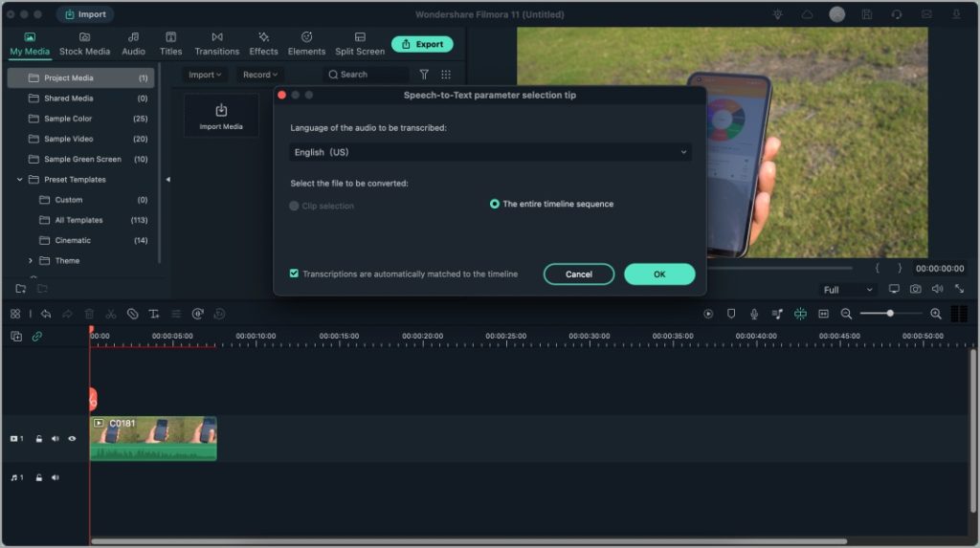Open the Elements tab

[x=306, y=44]
